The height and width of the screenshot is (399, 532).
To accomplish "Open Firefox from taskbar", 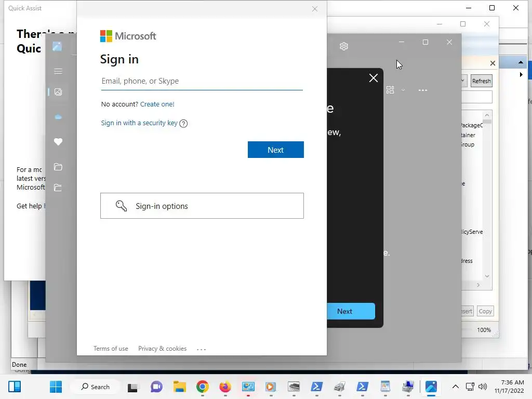I will 225,387.
